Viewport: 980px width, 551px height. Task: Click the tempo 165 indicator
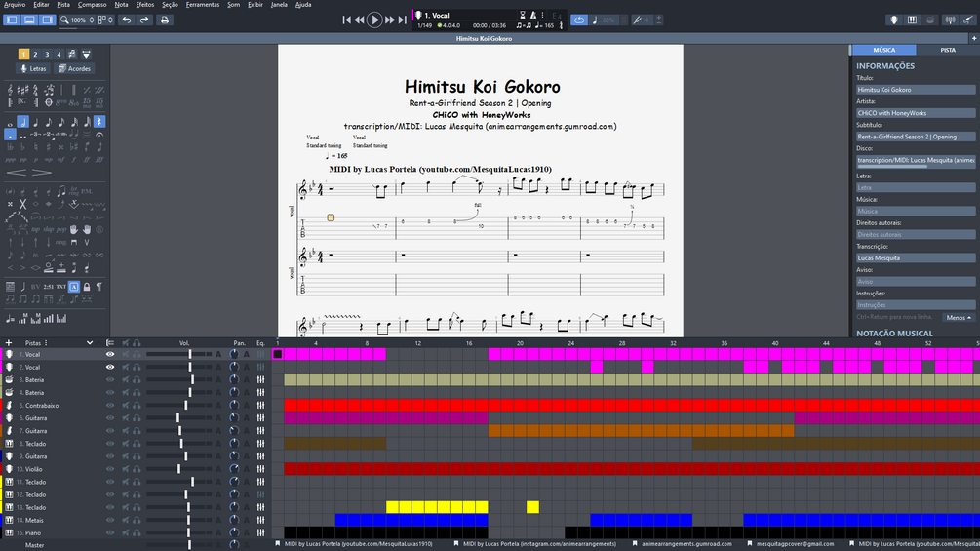(x=544, y=25)
